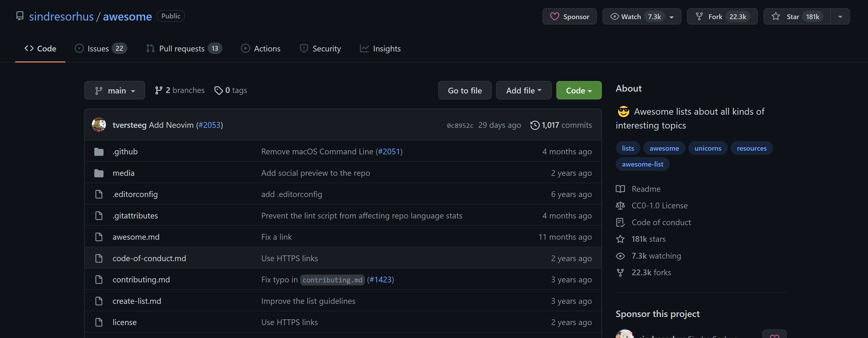Expand the Star lists dropdown arrow
This screenshot has height=338, width=868.
tap(840, 16)
